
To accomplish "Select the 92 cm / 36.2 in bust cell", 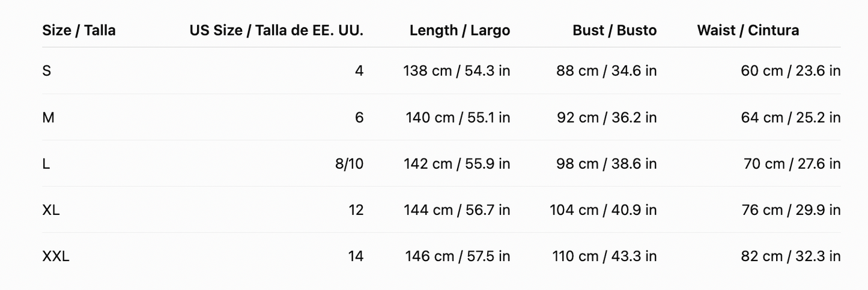I will tap(607, 117).
